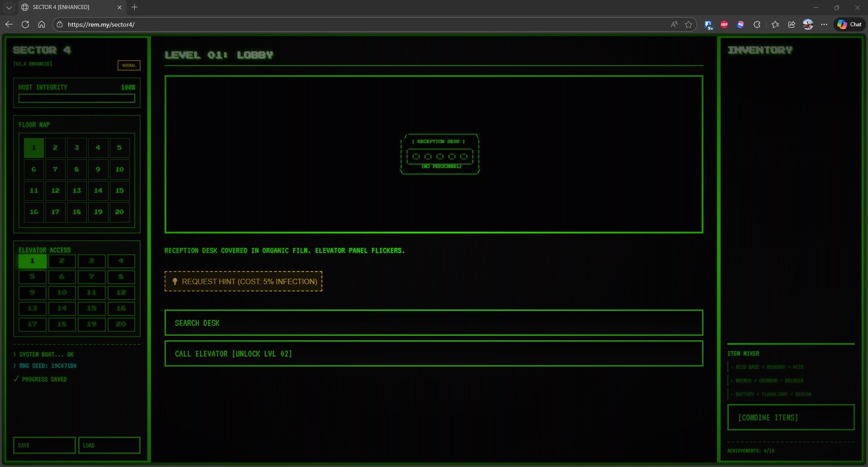
Task: Click the page refresh icon
Action: pyautogui.click(x=25, y=24)
